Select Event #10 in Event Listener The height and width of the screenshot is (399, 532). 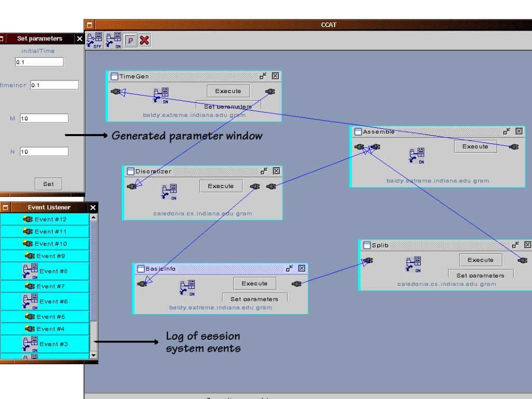(45, 244)
